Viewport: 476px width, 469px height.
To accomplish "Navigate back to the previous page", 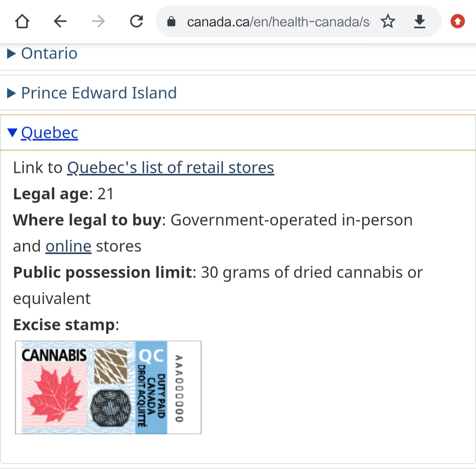I will [60, 21].
